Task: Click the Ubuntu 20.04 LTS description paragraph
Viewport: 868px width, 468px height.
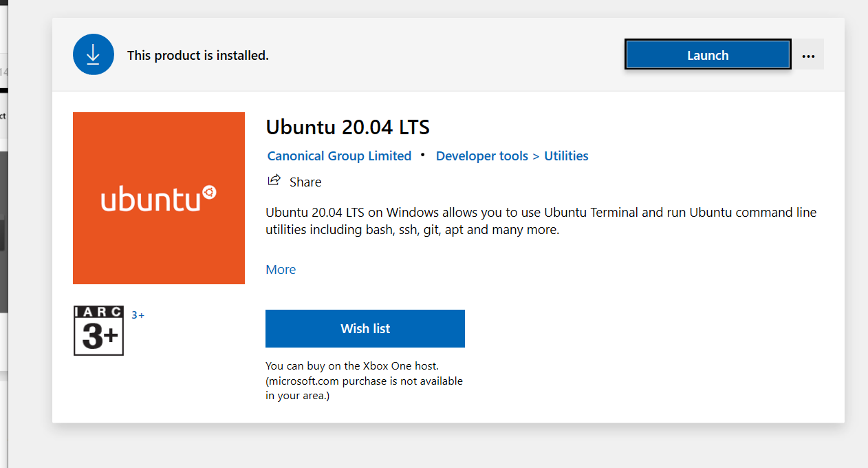Action: tap(541, 221)
